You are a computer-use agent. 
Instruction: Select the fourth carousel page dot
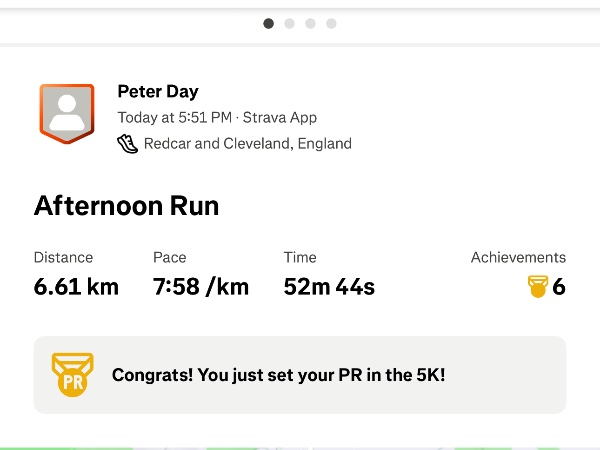pos(331,23)
